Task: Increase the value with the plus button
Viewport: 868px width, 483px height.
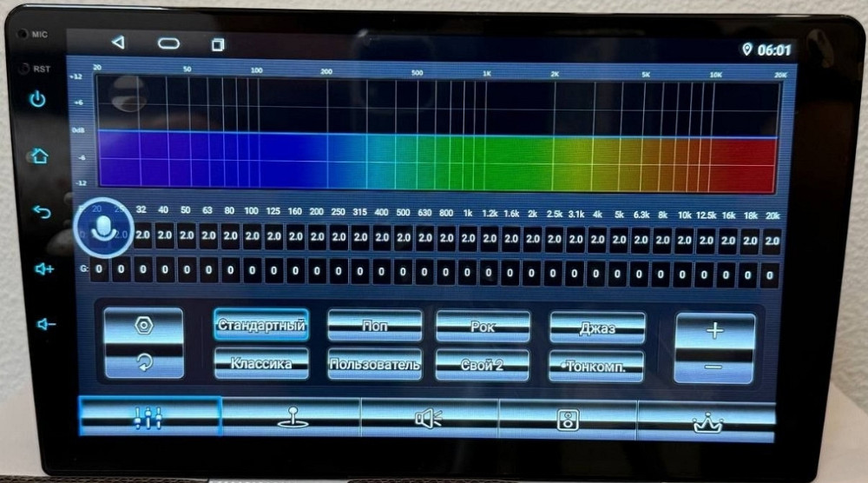Action: click(x=714, y=331)
